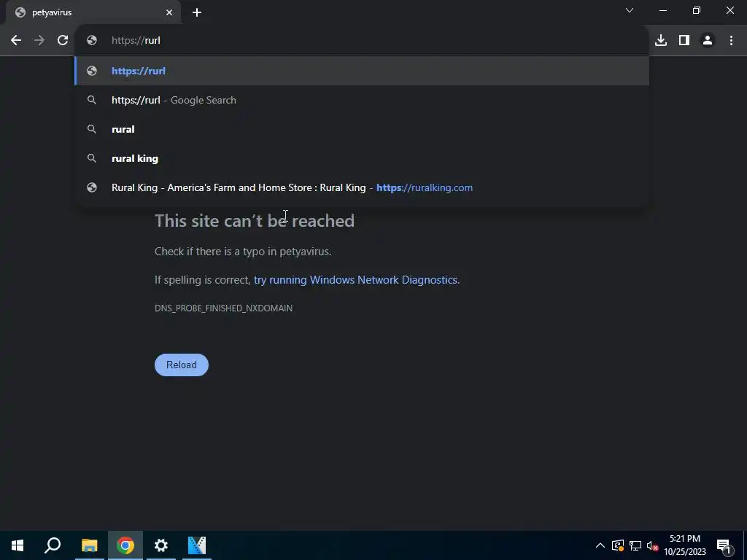This screenshot has height=560, width=747.
Task: Pick the 'rural king' search suggestion
Action: tap(362, 158)
